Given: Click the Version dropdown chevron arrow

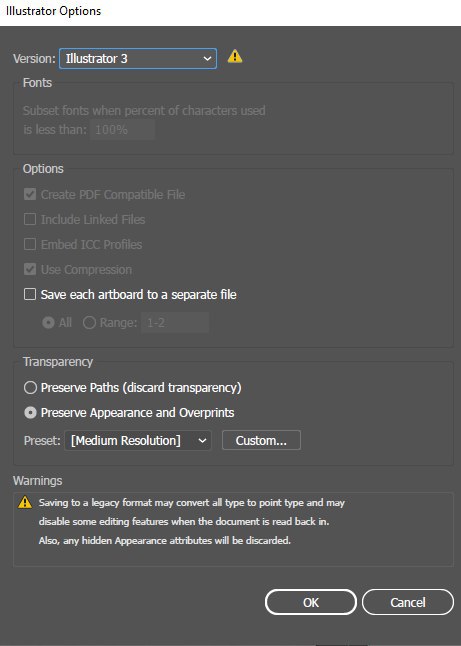Looking at the screenshot, I should 207,59.
